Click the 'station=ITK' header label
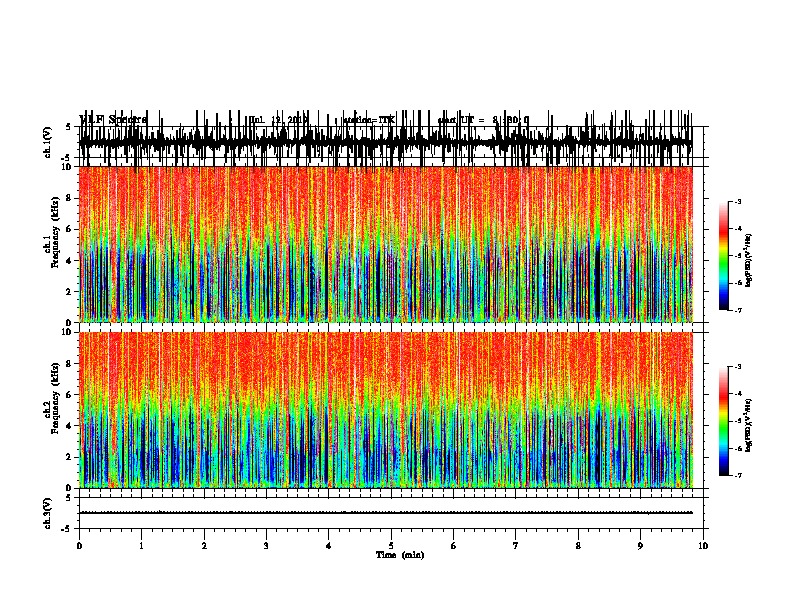This screenshot has width=792, height=612. pyautogui.click(x=370, y=120)
